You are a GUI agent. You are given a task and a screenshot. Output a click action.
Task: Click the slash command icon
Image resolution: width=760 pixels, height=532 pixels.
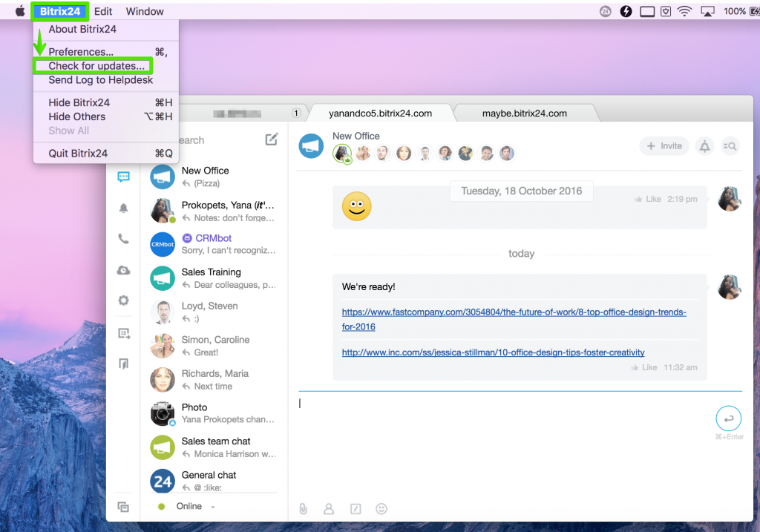pos(356,509)
